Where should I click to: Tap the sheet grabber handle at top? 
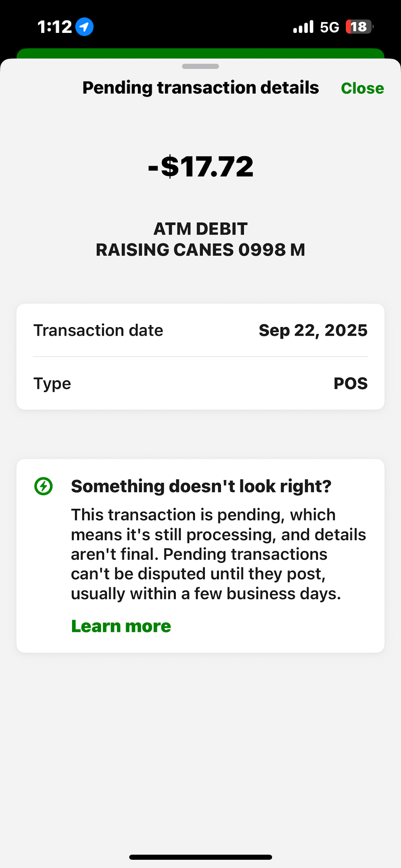[x=200, y=66]
